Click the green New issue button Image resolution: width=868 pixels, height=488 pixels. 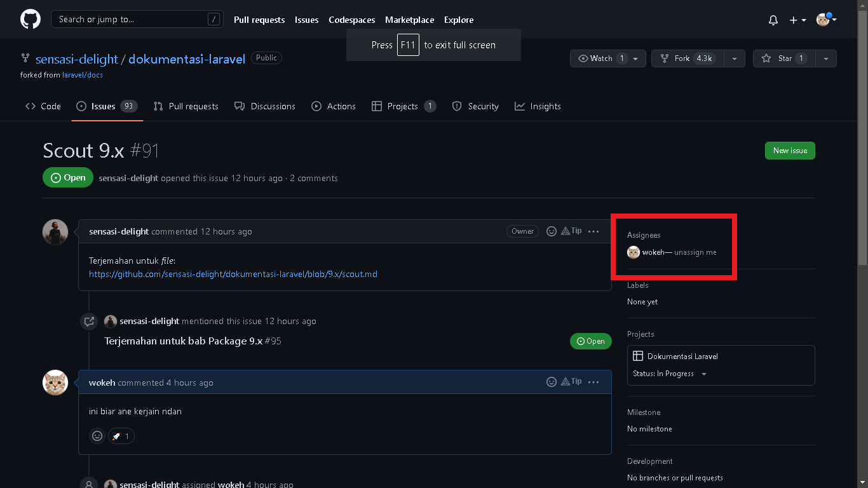(790, 151)
